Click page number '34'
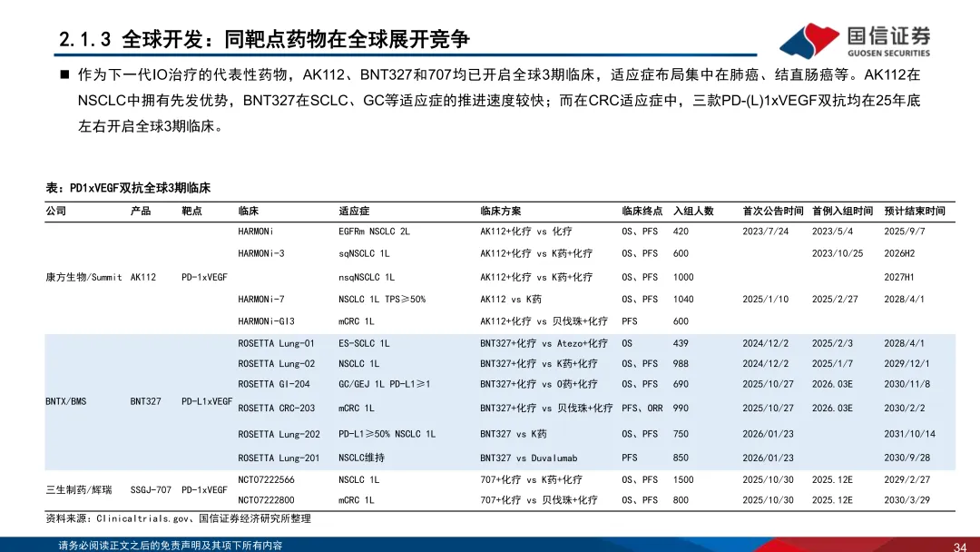The width and height of the screenshot is (980, 552). click(x=960, y=547)
